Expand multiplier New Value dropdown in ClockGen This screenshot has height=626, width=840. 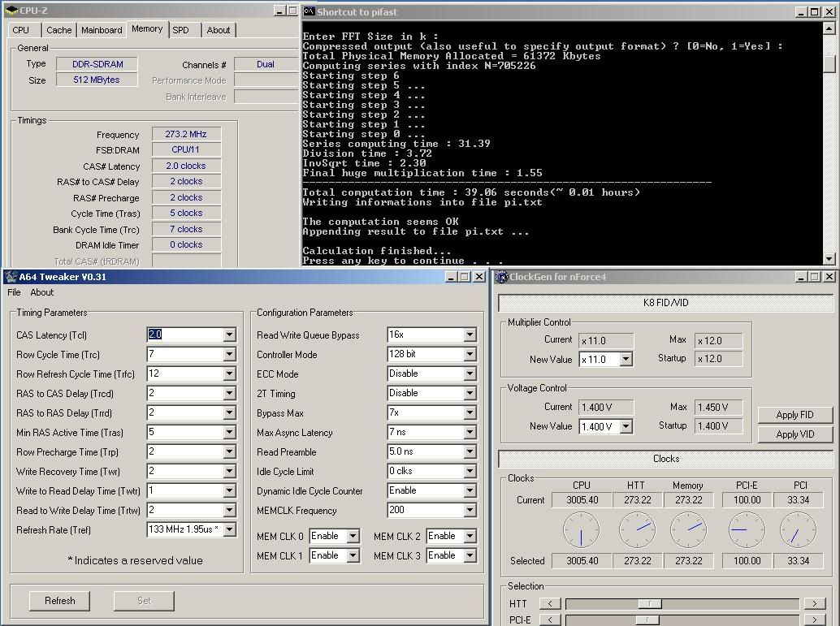coord(626,359)
